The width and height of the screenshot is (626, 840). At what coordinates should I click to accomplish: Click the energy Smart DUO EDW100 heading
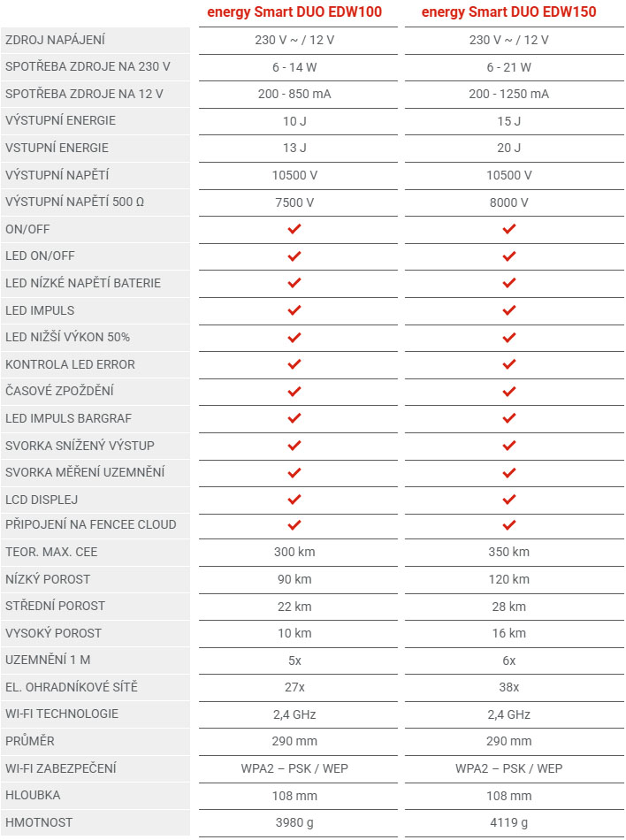(x=294, y=12)
